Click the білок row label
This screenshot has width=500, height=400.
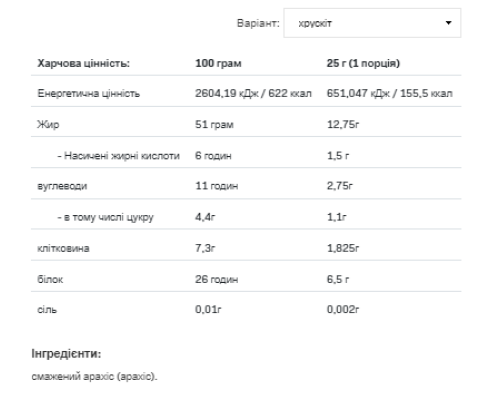50,279
